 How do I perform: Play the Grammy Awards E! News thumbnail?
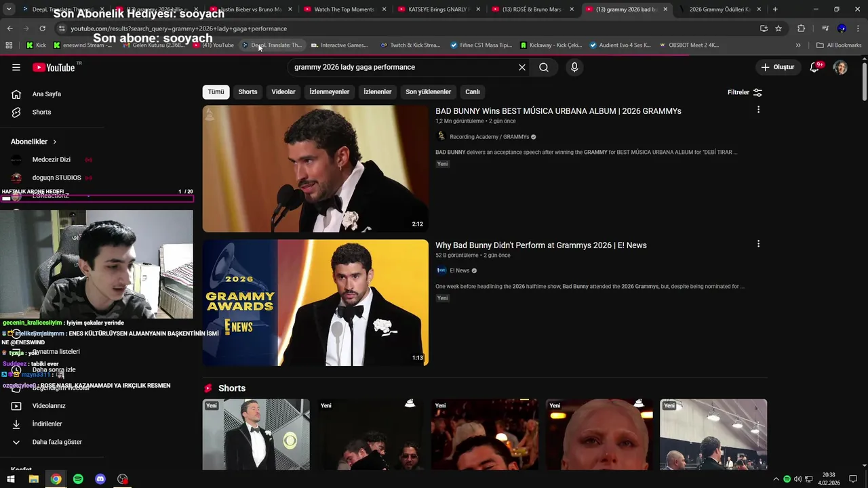[315, 303]
